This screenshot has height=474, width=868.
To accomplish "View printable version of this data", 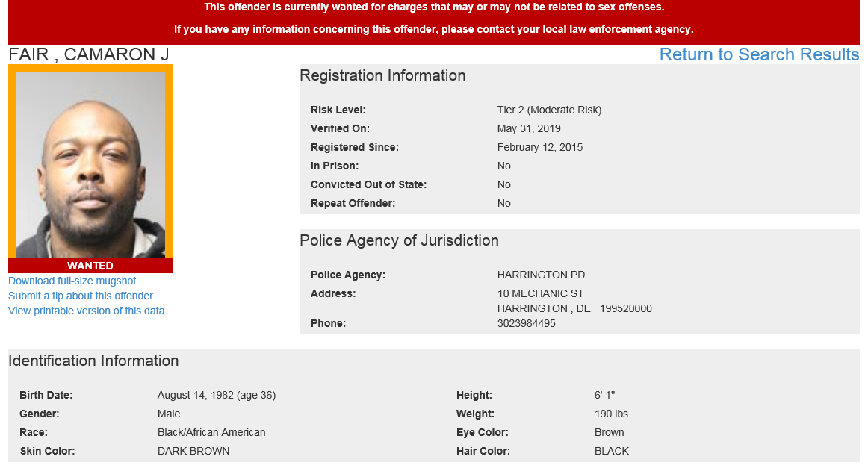I will [87, 311].
